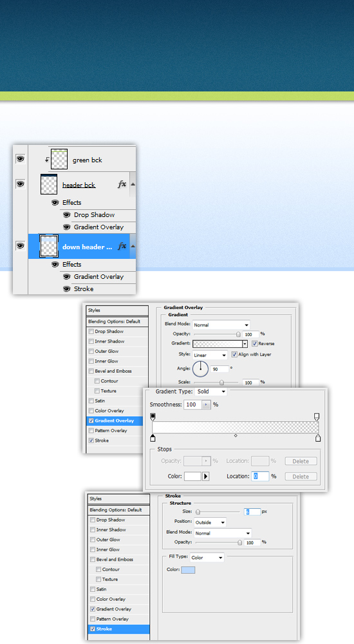This screenshot has height=644, width=354.
Task: Open Blend Mode dropdown in Gradient Overlay settings
Action: click(x=221, y=325)
